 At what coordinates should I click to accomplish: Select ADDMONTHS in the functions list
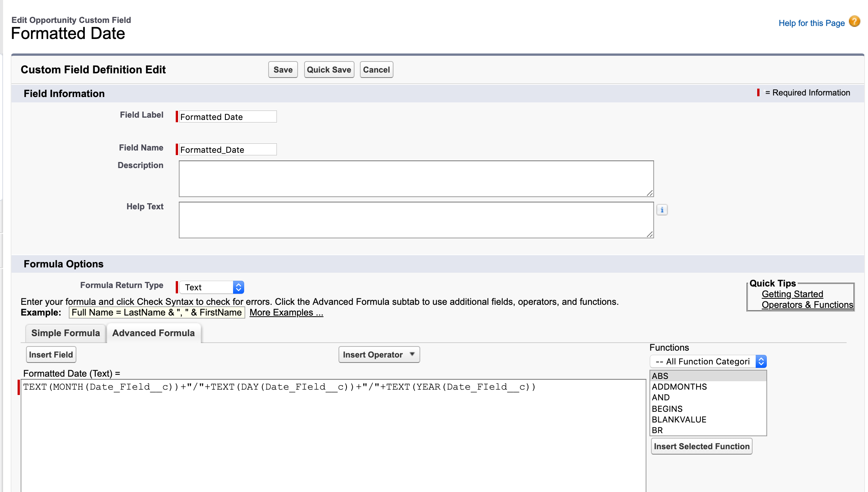coord(679,387)
